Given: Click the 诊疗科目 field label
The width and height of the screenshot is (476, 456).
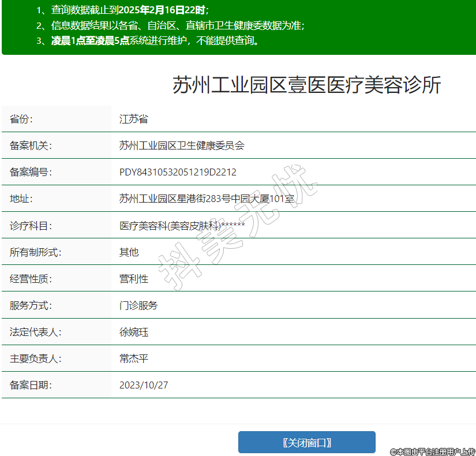Looking at the screenshot, I should 31,226.
